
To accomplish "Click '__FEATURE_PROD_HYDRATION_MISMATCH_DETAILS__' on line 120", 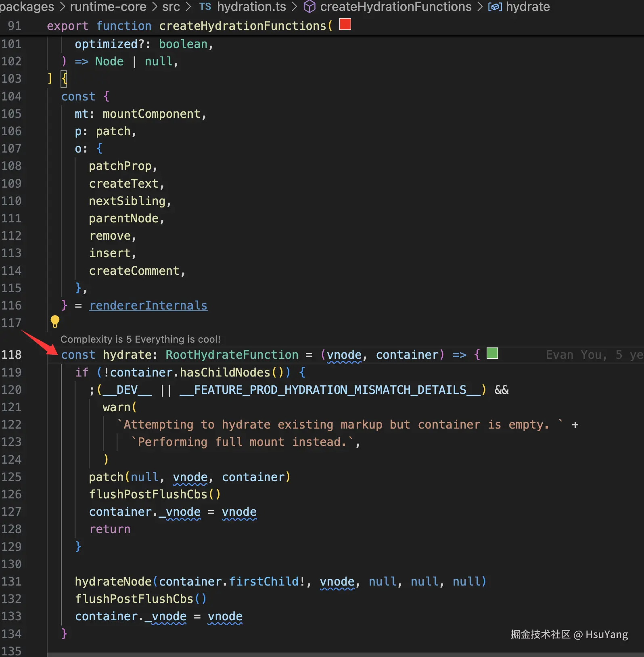I will tap(330, 390).
